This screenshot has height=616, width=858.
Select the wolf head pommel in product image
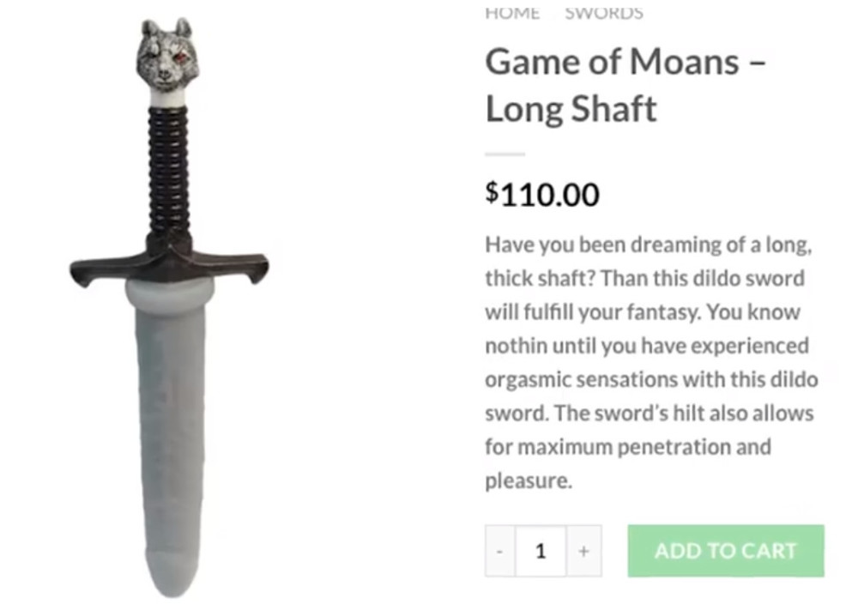167,55
